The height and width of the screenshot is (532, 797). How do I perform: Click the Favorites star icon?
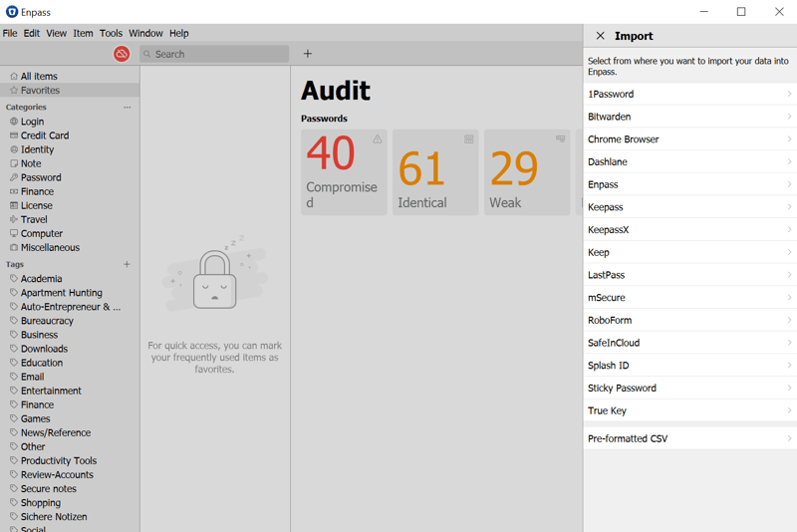click(x=14, y=90)
